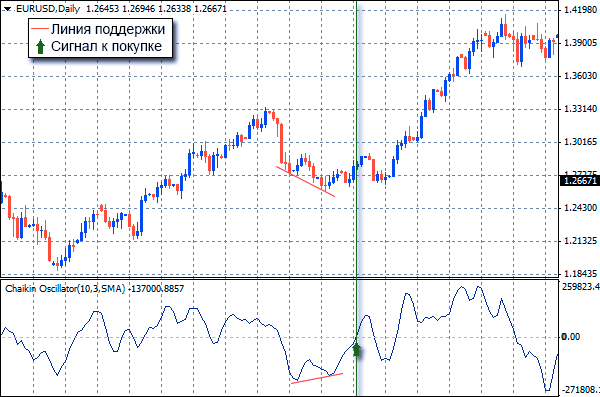Click the green arrow icon in the legend
This screenshot has height=397, width=600.
pos(40,46)
